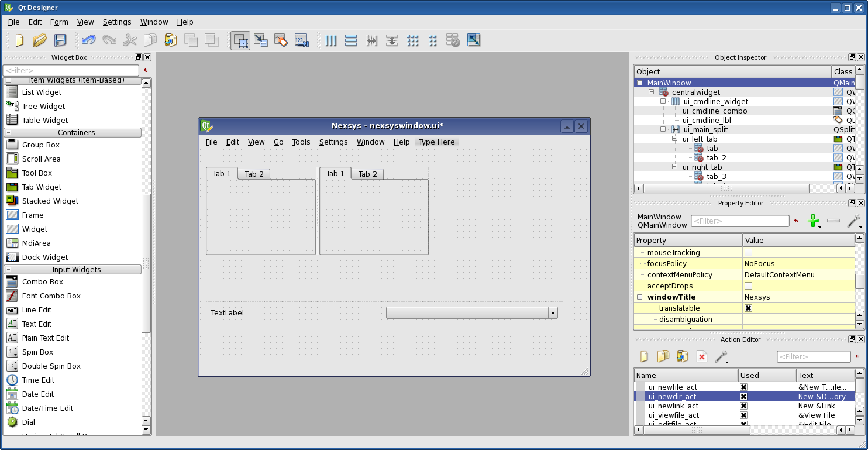The height and width of the screenshot is (450, 868).
Task: Remove a dynamic property with the minus button
Action: 833,221
